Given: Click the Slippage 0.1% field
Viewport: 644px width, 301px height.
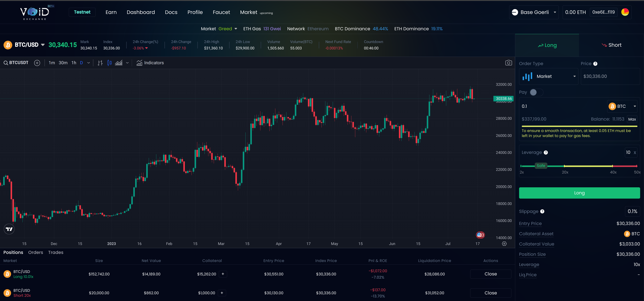Looking at the screenshot, I should [x=632, y=211].
